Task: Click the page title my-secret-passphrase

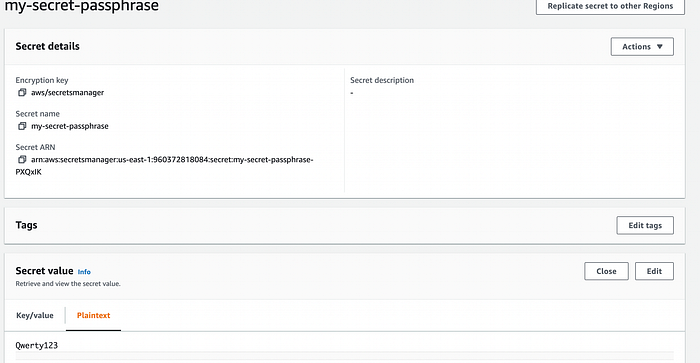Action: coord(82,6)
